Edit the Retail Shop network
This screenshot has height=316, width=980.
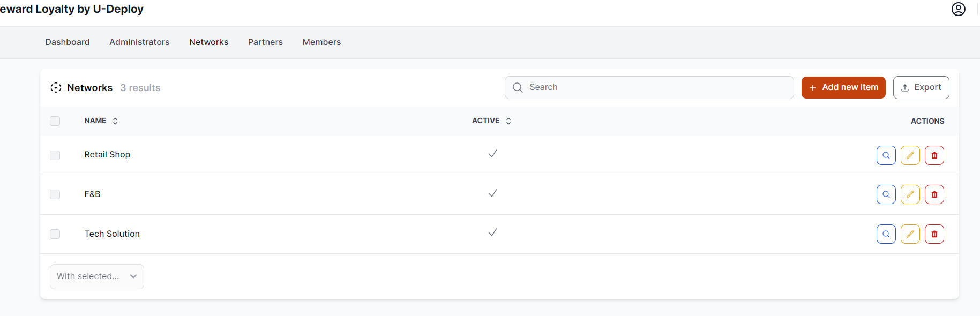pyautogui.click(x=910, y=155)
